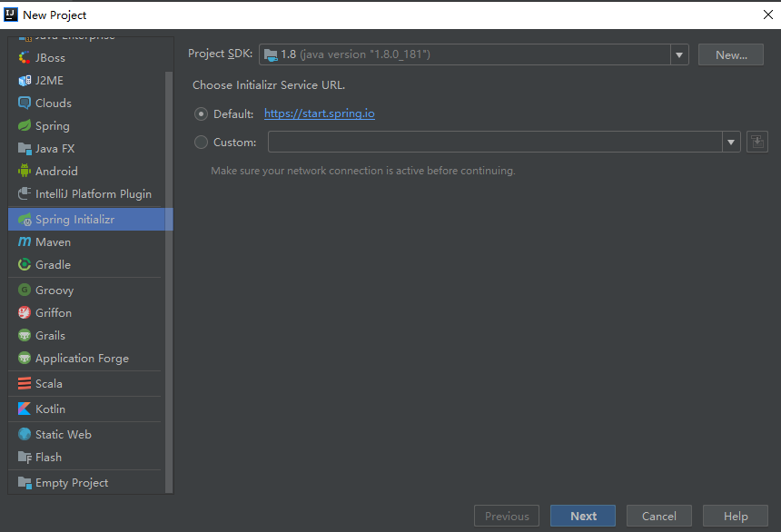Open the Project SDK dropdown arrow
The width and height of the screenshot is (781, 532).
pyautogui.click(x=679, y=54)
